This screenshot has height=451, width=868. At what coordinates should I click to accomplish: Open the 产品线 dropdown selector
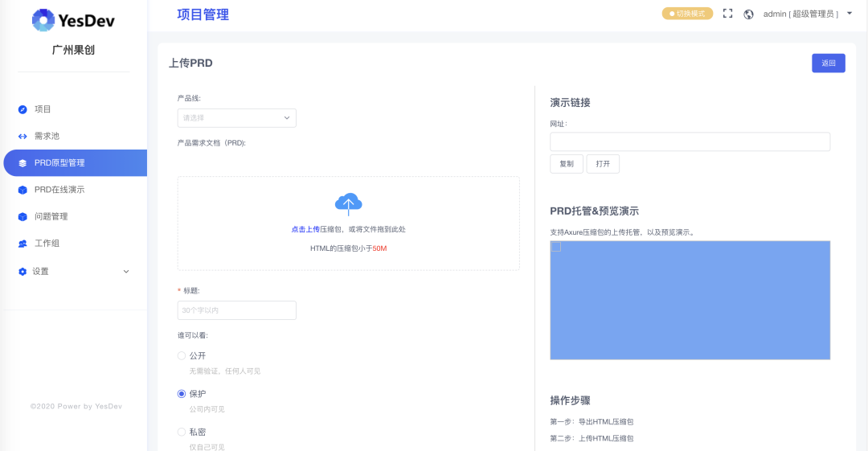click(x=237, y=118)
